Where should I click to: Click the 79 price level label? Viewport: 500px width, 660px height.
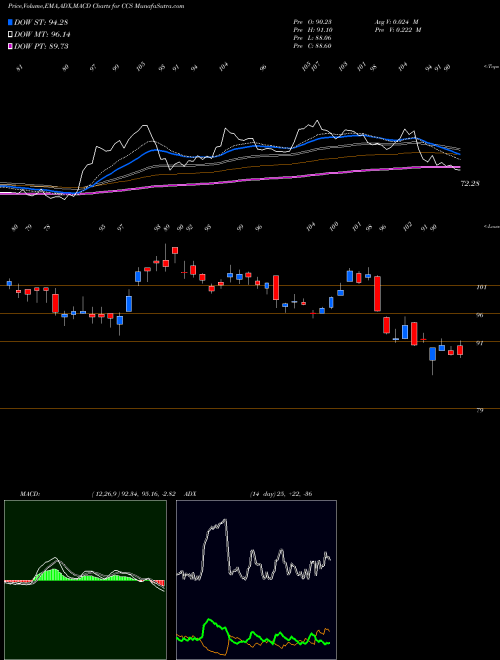coord(479,410)
